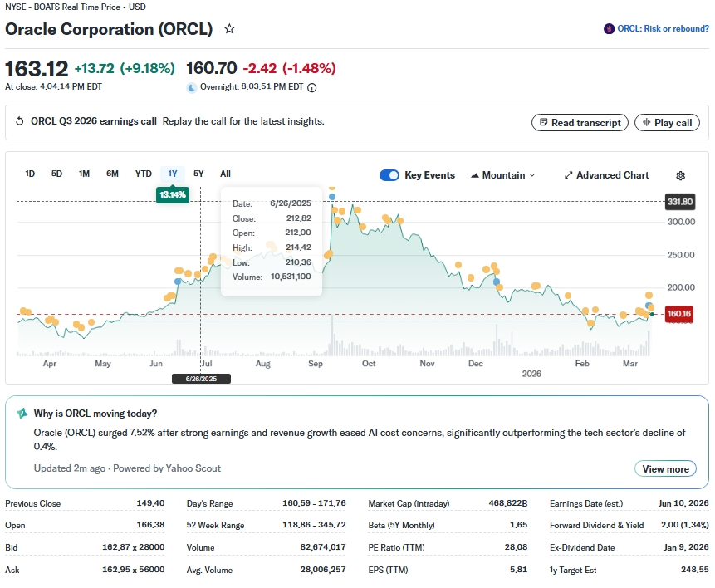Click the Yahoo Scout sparkle icon
The height and width of the screenshot is (588, 715).
[22, 414]
